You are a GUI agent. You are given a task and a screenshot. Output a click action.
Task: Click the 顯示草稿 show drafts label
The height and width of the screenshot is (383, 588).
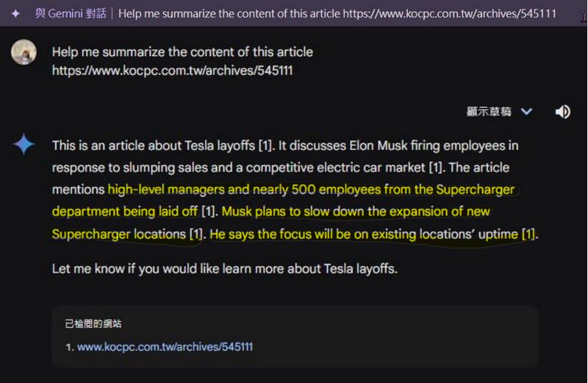tap(489, 112)
